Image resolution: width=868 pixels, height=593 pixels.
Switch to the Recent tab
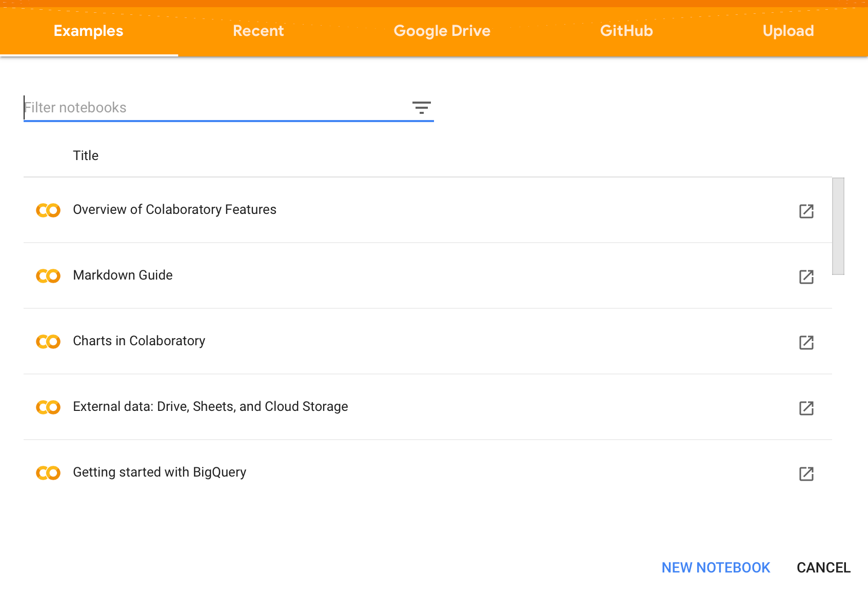point(258,31)
